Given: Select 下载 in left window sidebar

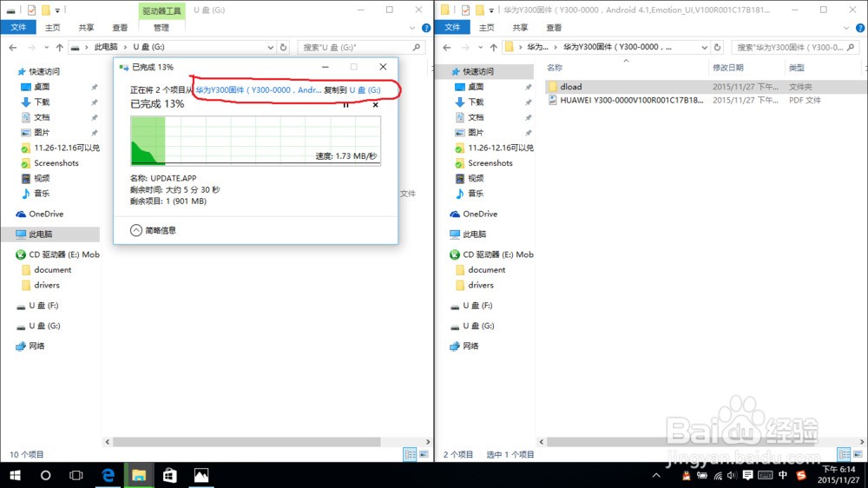Looking at the screenshot, I should tap(42, 102).
